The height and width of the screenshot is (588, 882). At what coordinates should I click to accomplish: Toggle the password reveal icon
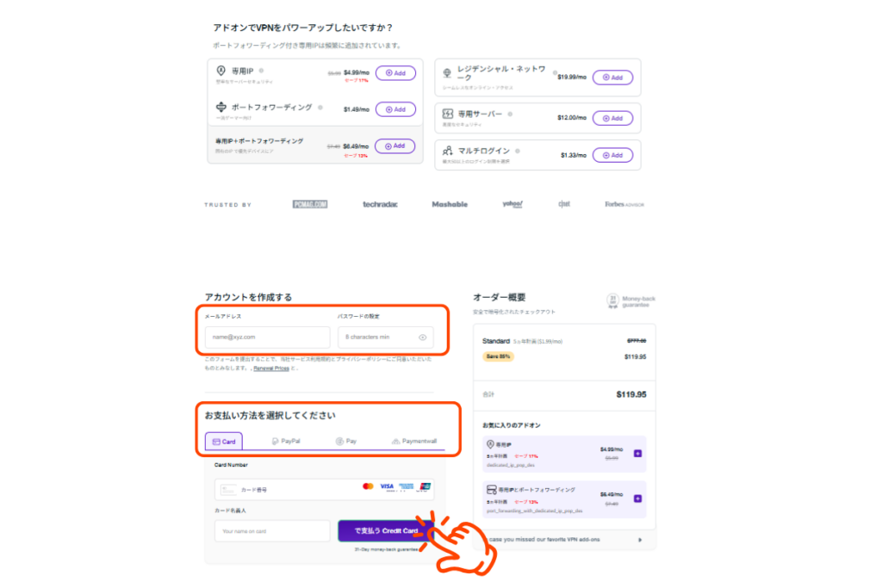pos(423,337)
